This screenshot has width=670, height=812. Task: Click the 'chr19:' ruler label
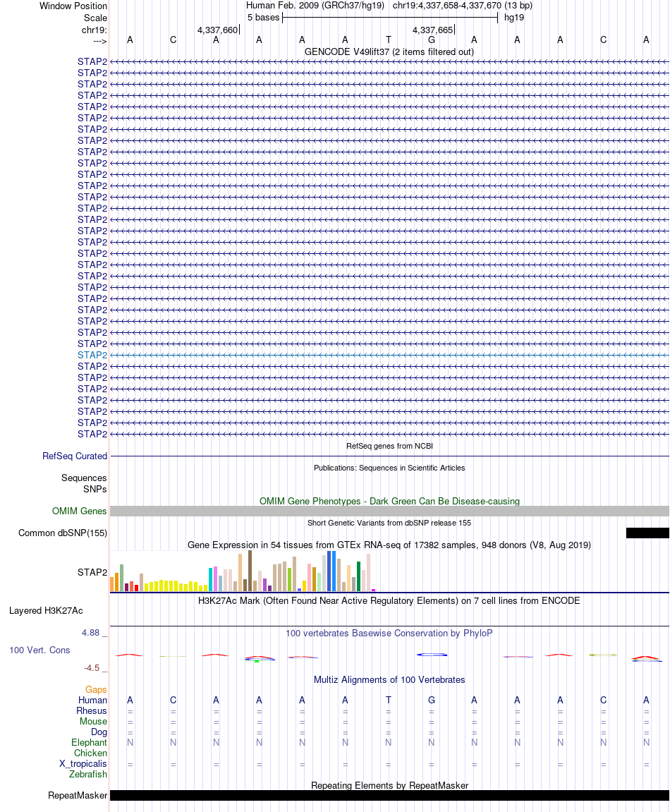[95, 30]
